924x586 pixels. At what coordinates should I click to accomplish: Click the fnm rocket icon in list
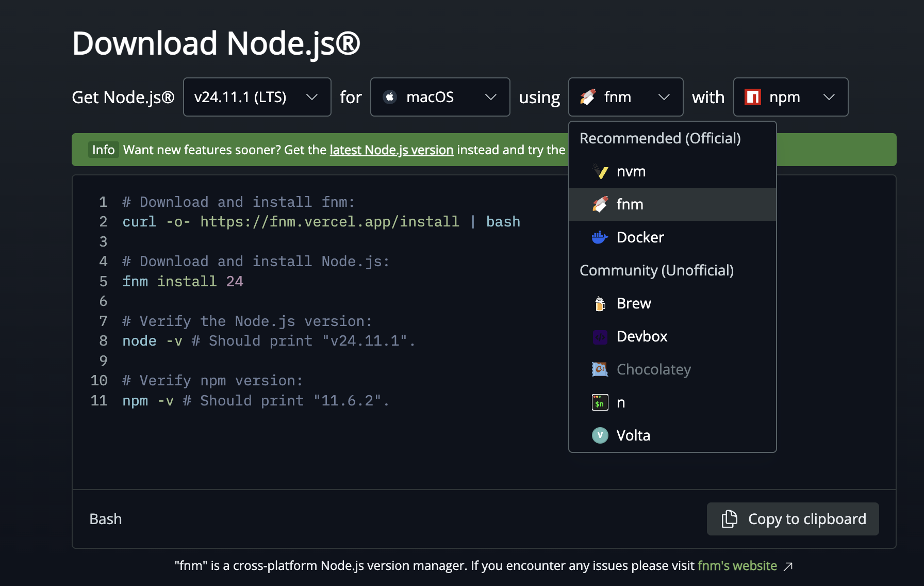(x=600, y=204)
